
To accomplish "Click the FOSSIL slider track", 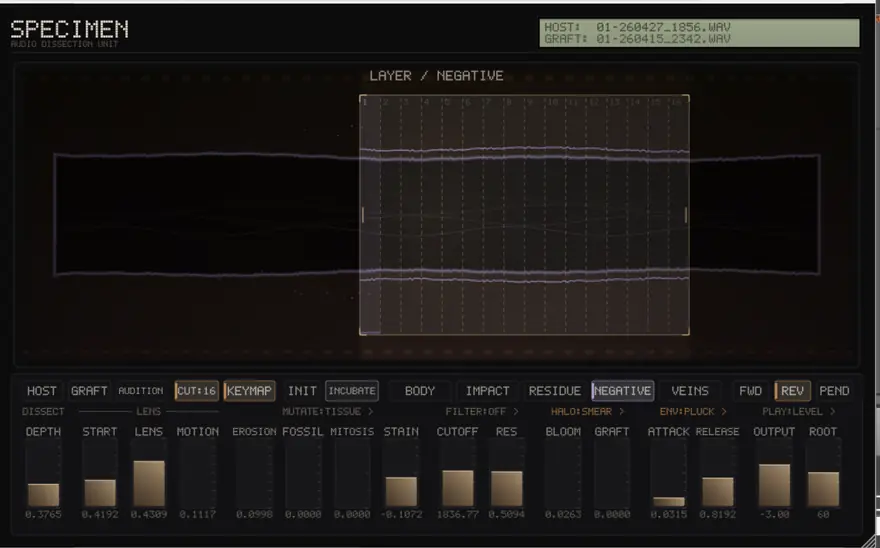I will [x=303, y=474].
